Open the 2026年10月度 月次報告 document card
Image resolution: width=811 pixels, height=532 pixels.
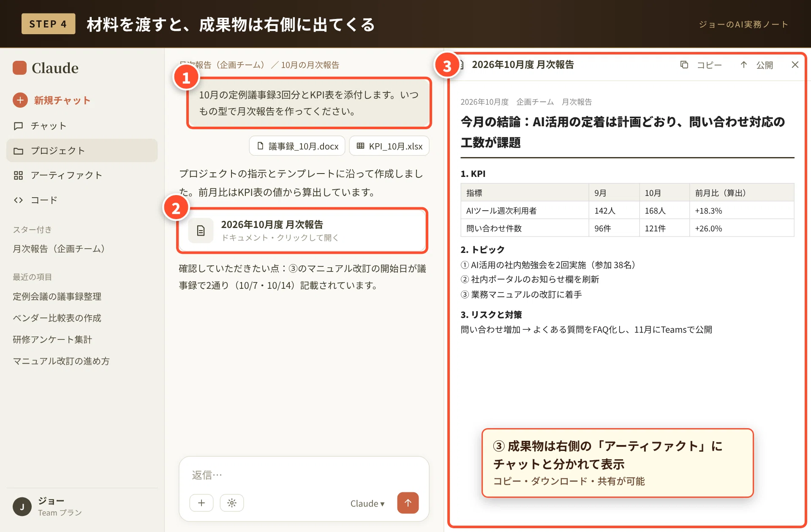coord(302,231)
